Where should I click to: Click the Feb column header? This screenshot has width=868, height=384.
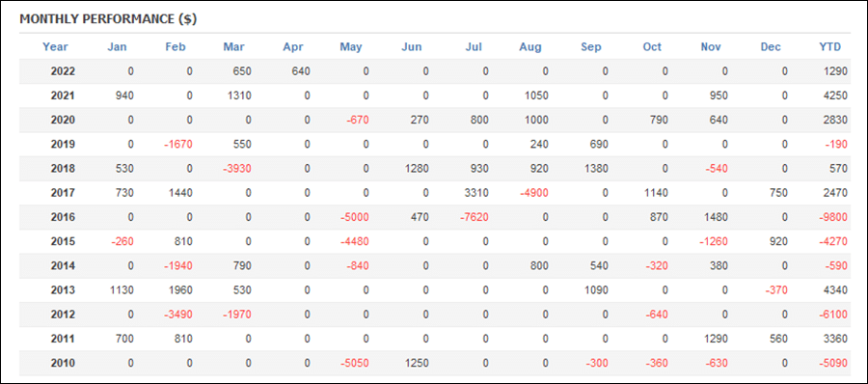coord(176,47)
